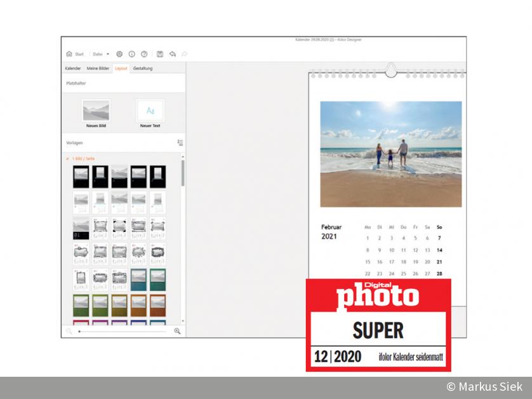
Task: Save the calendar with the floppy disk icon
Action: [160, 54]
